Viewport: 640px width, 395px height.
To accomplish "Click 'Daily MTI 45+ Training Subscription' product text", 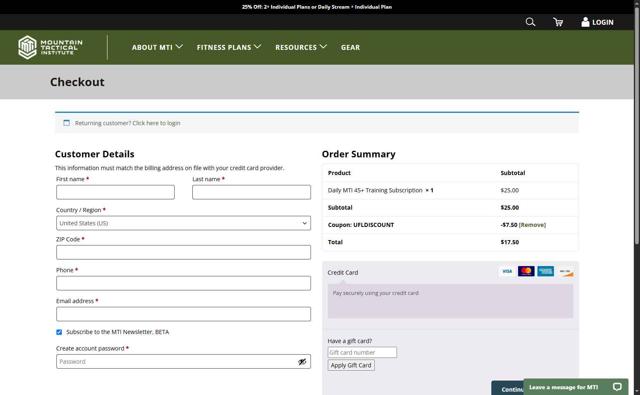I will 375,190.
